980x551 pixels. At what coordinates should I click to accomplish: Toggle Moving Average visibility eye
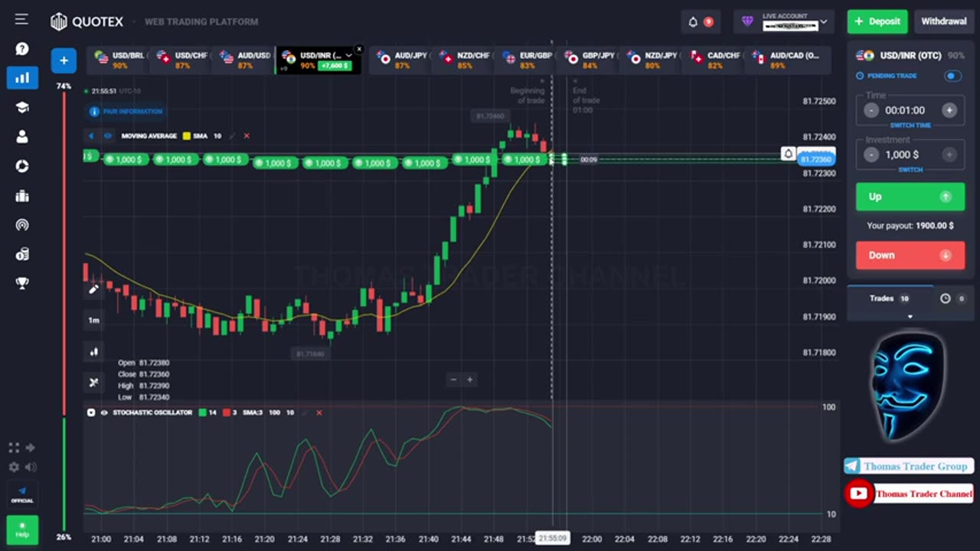tap(108, 136)
